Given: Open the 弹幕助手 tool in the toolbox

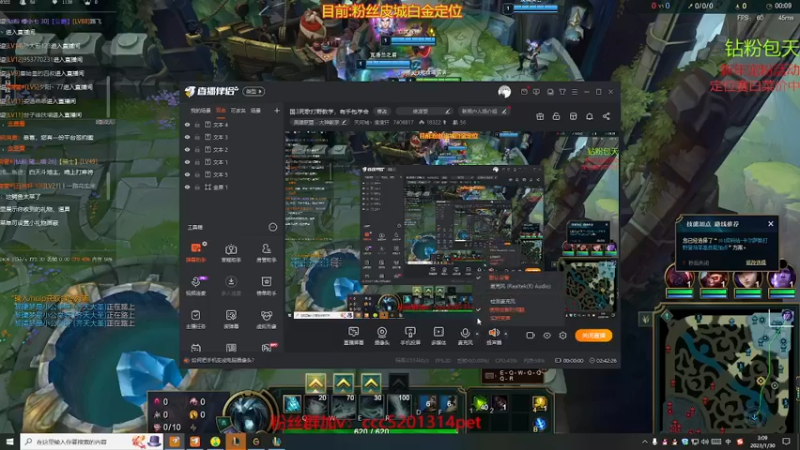Looking at the screenshot, I should point(196,252).
